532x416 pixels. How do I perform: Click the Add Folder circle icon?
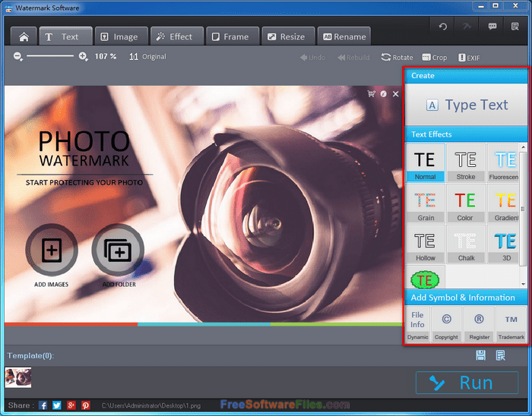point(118,250)
